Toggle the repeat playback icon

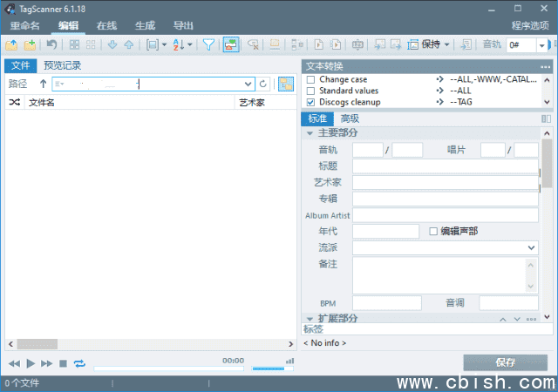pos(80,363)
